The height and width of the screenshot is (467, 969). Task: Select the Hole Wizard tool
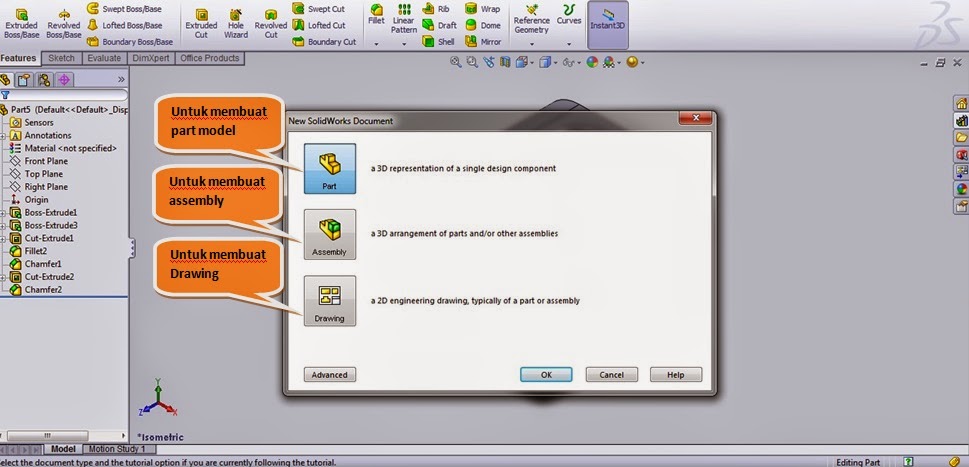coord(236,23)
